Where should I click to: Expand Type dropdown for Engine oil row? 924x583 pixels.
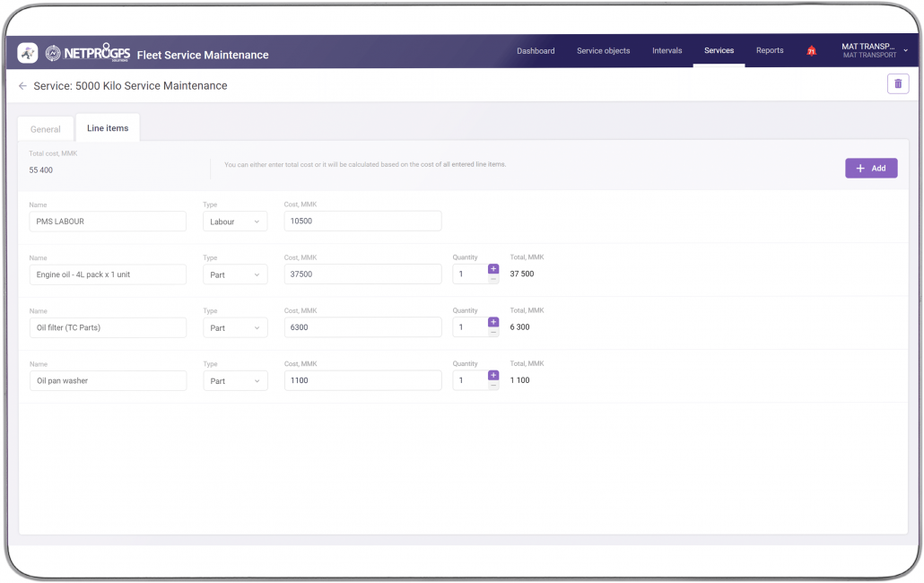(235, 274)
